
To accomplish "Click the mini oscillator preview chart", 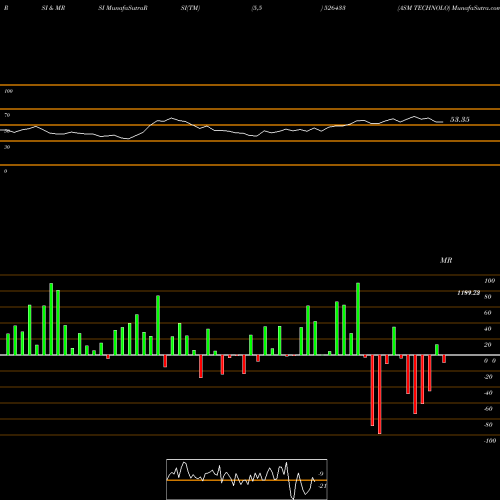I will point(247,479).
